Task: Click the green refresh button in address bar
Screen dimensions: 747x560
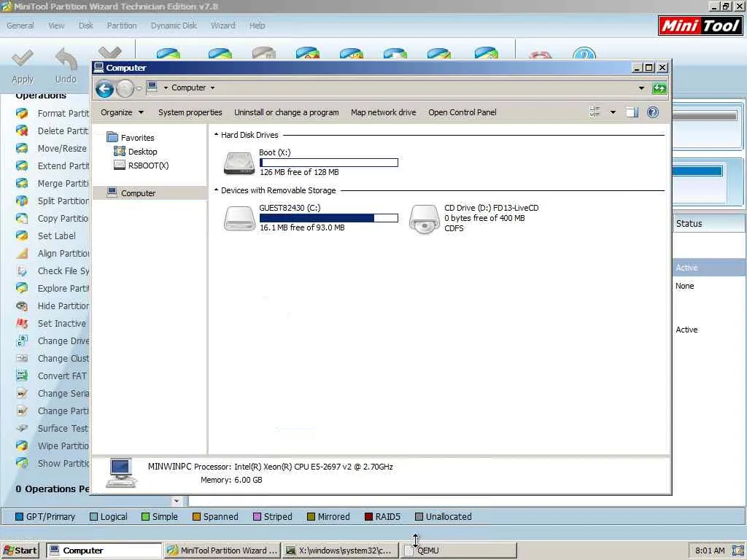Action: pyautogui.click(x=659, y=88)
